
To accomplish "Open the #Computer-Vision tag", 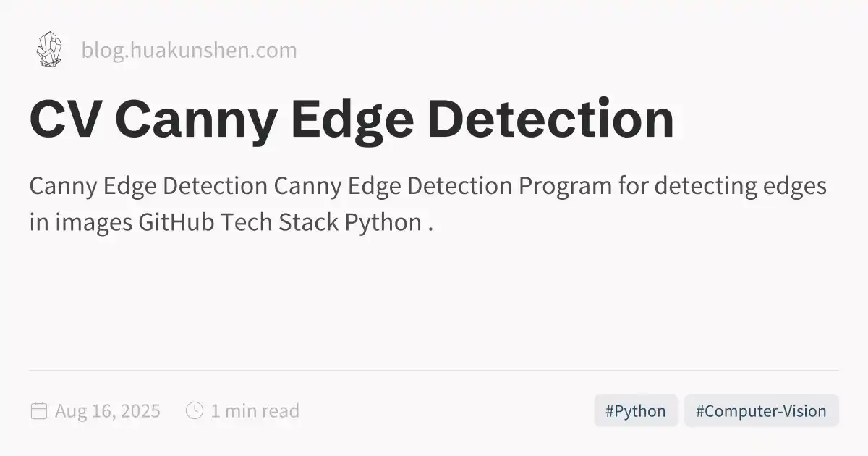I will click(760, 411).
